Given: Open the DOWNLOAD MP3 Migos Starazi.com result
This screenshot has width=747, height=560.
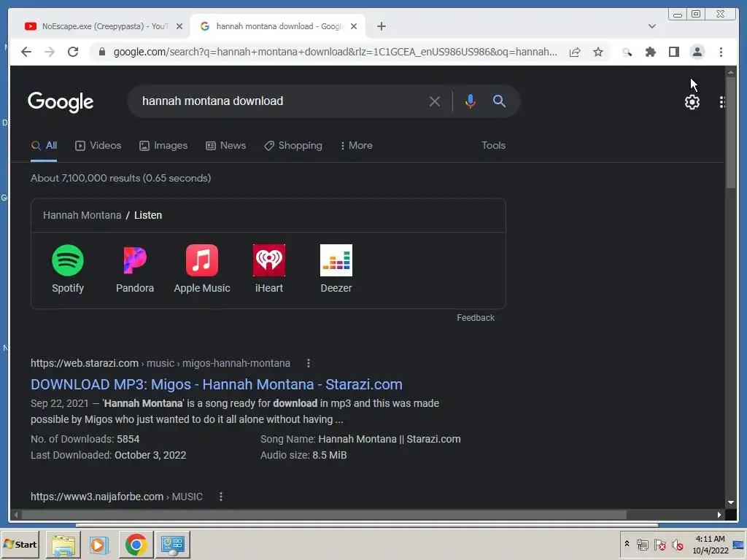Looking at the screenshot, I should click(x=216, y=384).
